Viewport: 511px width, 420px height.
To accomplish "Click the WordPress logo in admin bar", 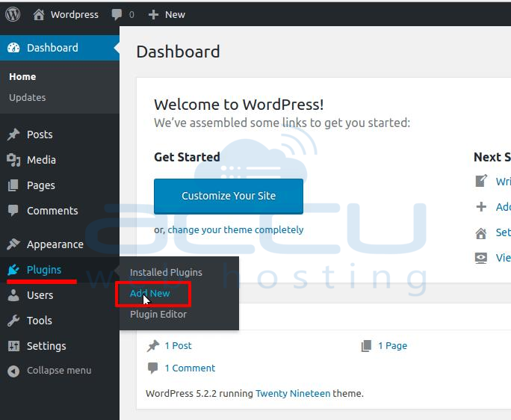I will point(13,14).
